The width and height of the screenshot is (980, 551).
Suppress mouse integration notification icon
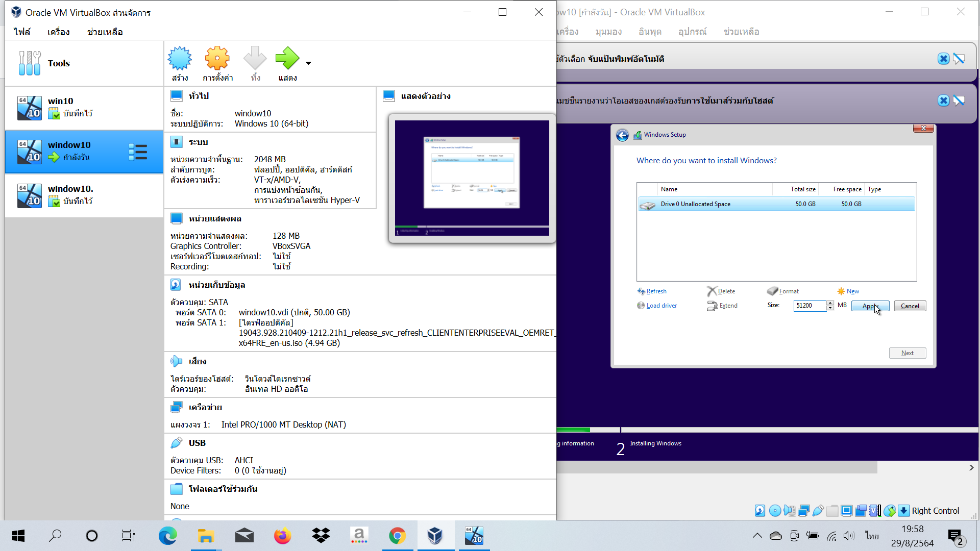[959, 101]
